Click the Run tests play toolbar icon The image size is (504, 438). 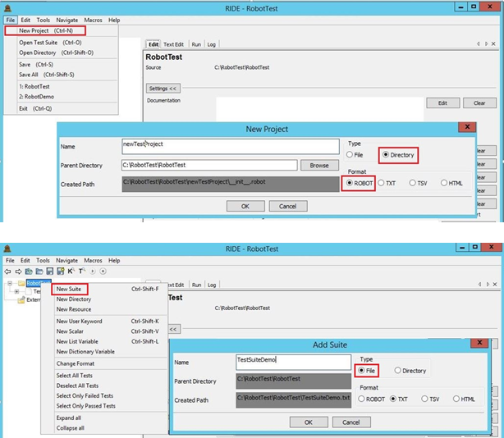point(93,271)
